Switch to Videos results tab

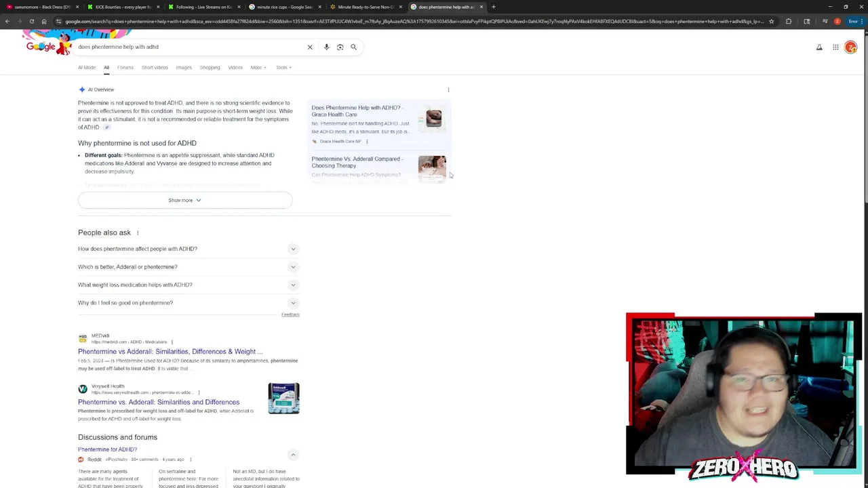point(235,67)
